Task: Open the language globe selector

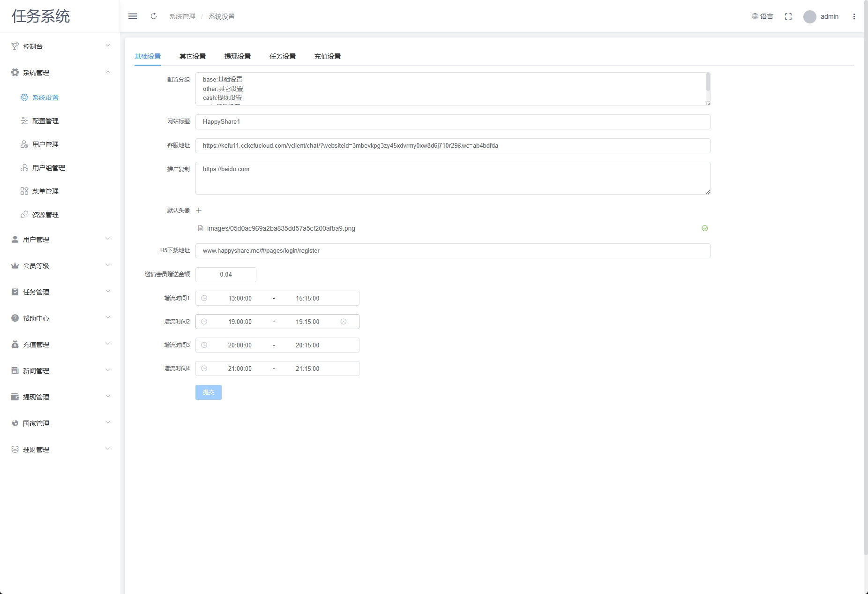Action: click(x=762, y=16)
